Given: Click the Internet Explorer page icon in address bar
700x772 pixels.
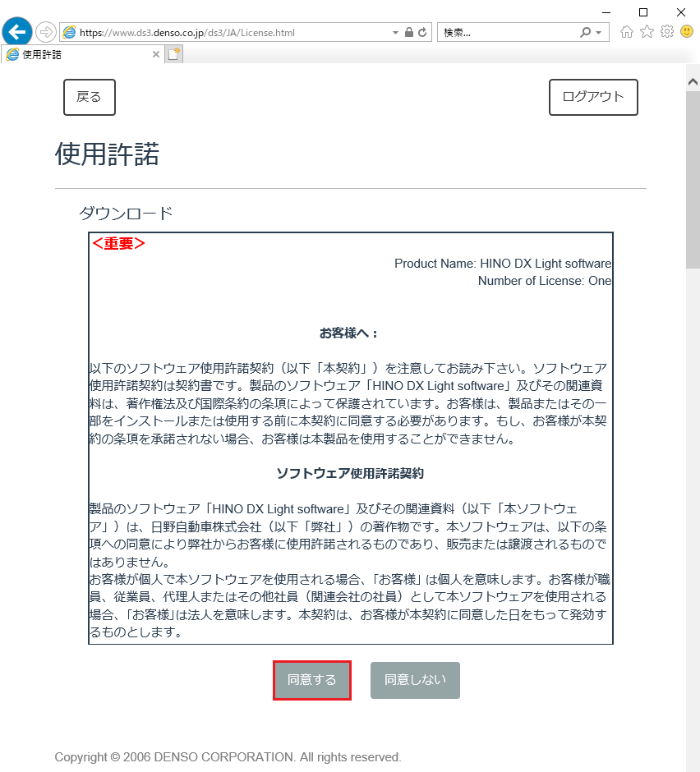Looking at the screenshot, I should 70,33.
